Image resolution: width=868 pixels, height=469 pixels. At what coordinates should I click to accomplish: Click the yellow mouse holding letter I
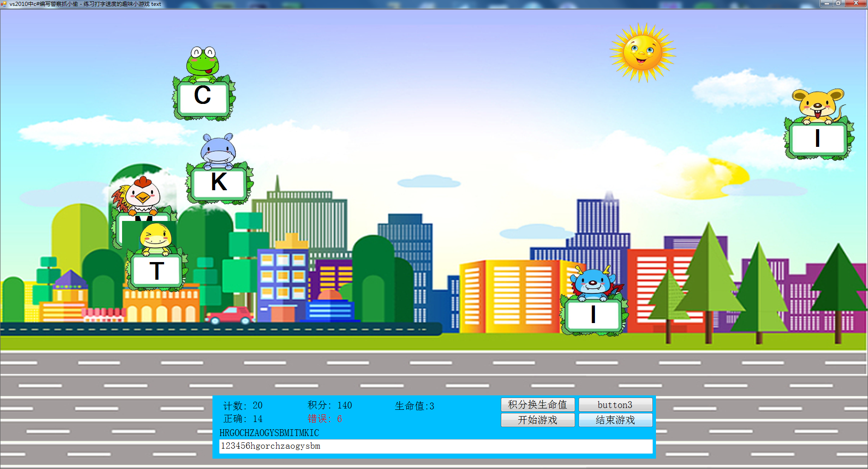tap(819, 124)
